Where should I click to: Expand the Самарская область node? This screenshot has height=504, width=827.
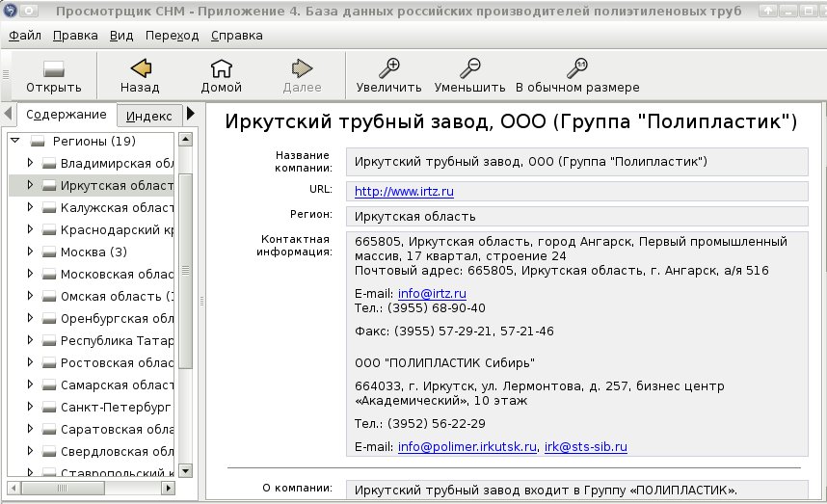[x=30, y=385]
